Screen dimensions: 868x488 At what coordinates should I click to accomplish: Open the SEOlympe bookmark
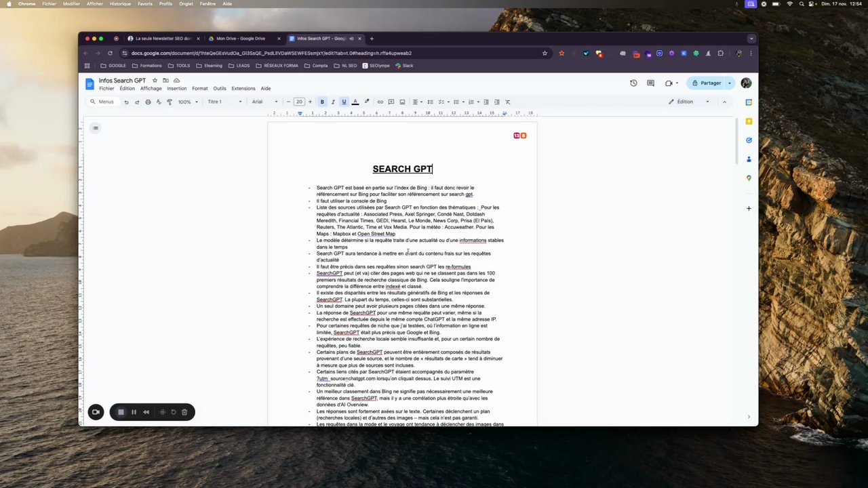coord(376,66)
